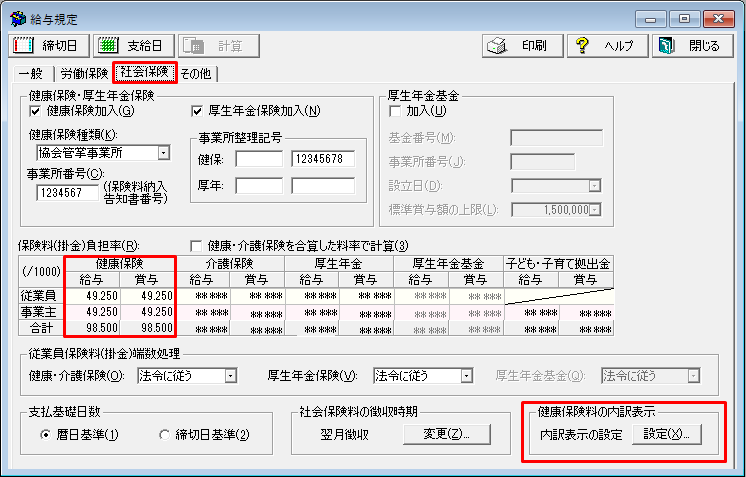Expand 健康・介護保険 端数処理 dropdown

point(230,376)
